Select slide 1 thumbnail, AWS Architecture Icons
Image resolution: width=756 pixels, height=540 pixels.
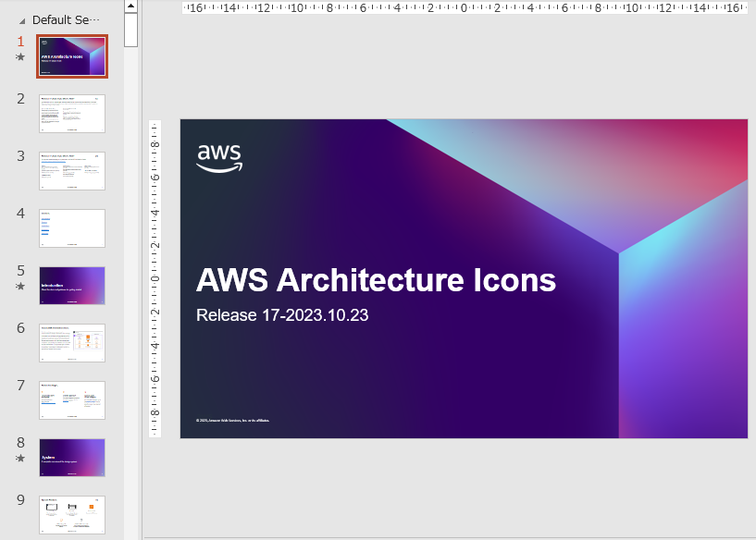point(72,55)
